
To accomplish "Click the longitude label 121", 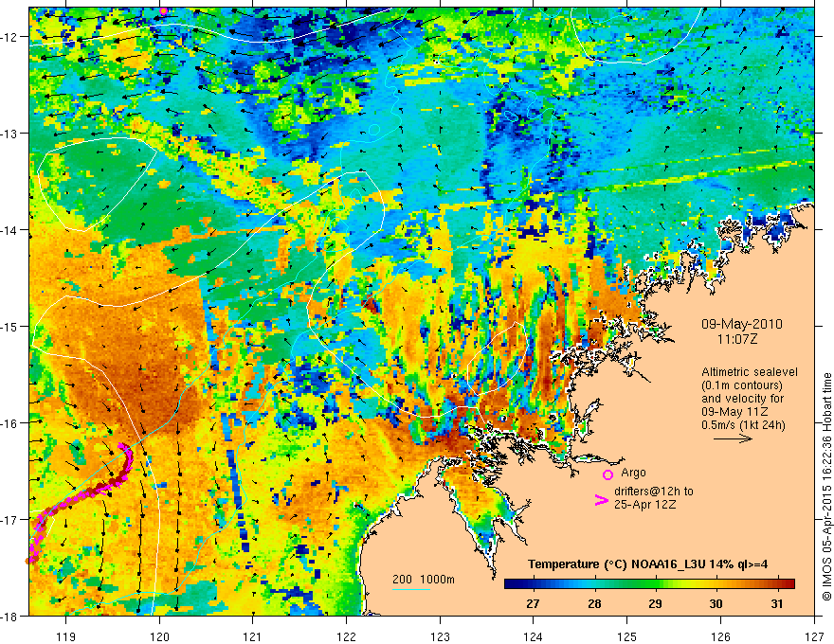I will [253, 636].
